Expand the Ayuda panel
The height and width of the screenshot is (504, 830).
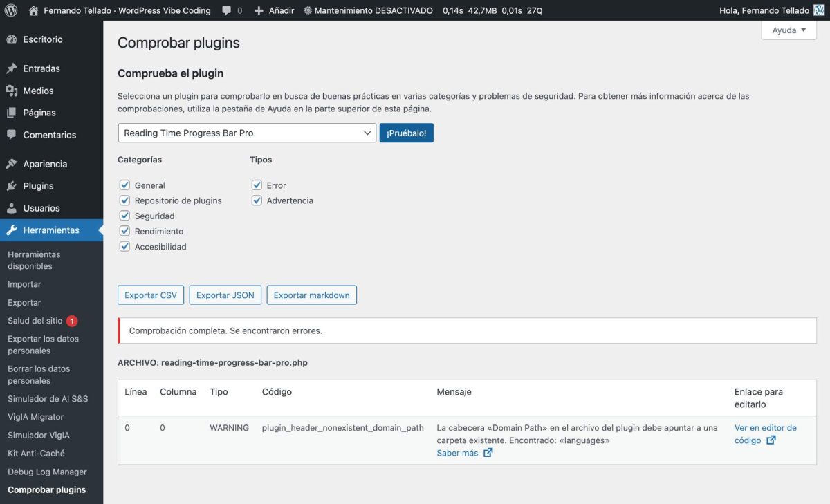click(788, 30)
